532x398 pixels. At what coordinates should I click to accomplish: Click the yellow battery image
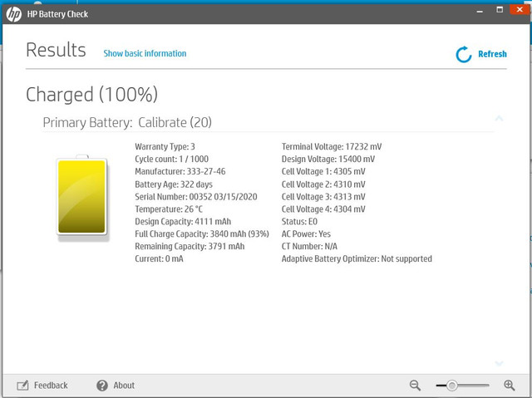81,197
